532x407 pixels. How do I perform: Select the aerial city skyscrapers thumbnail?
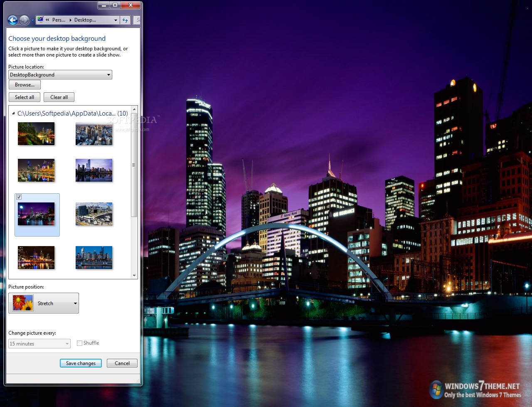(94, 133)
